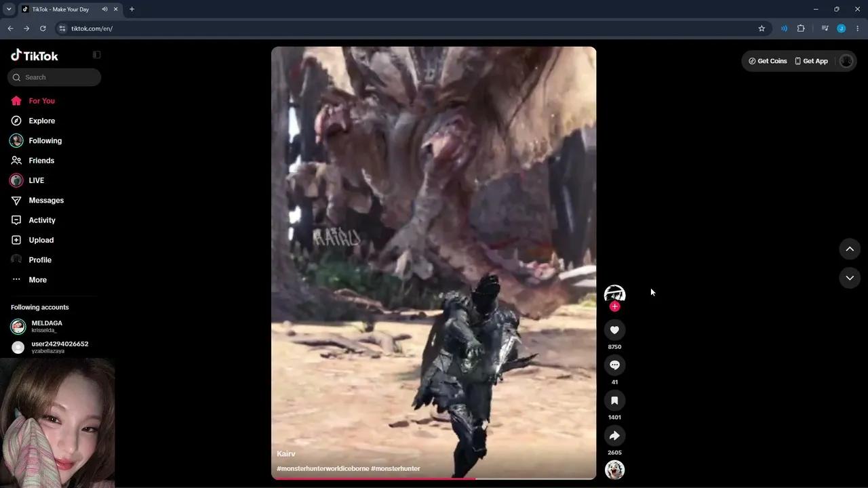868x488 pixels.
Task: View site information icon in address bar
Action: 62,28
